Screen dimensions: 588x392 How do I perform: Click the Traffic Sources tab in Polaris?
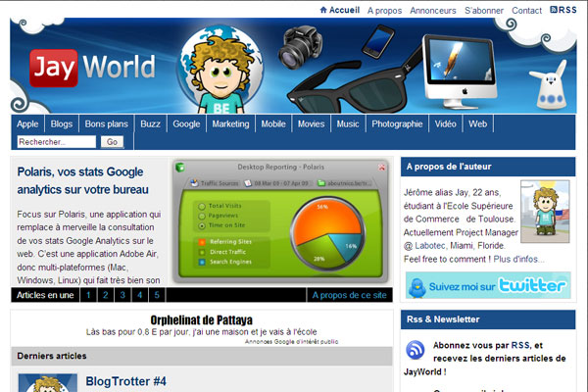point(216,183)
